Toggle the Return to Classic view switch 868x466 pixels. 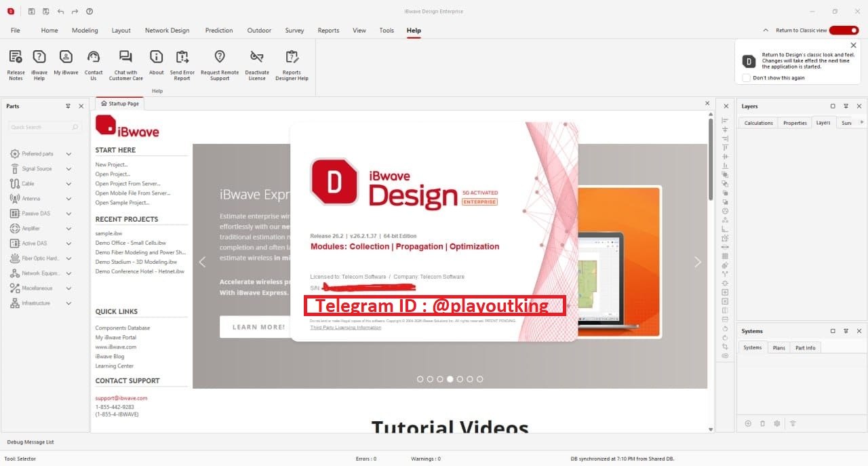(844, 31)
